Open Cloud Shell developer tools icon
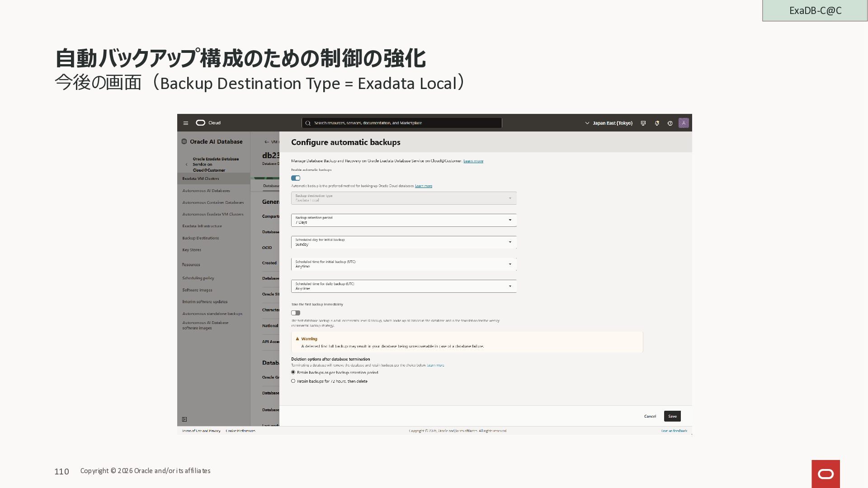The image size is (868, 488). click(x=643, y=123)
